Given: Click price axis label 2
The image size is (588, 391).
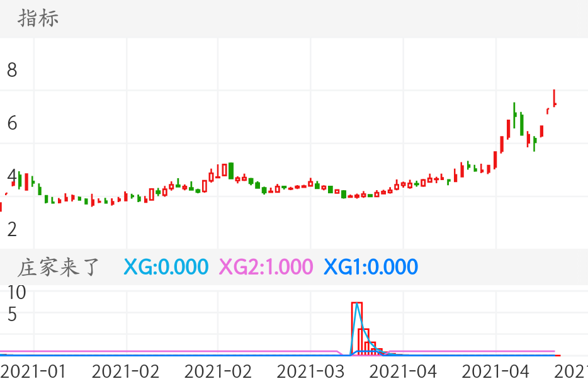Looking at the screenshot, I should coord(12,229).
